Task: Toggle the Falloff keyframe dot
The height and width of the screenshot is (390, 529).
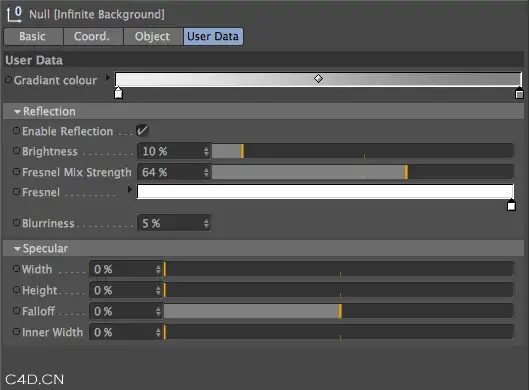Action: click(x=16, y=310)
